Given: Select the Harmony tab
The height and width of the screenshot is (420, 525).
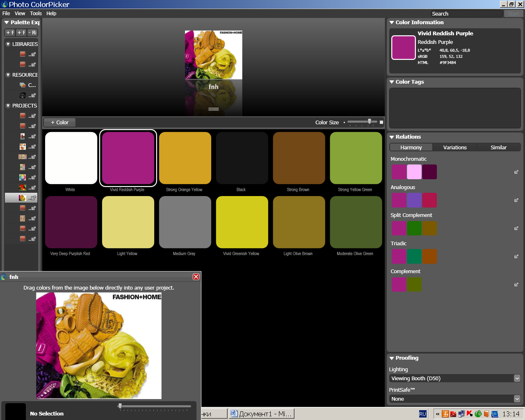Looking at the screenshot, I should point(411,147).
